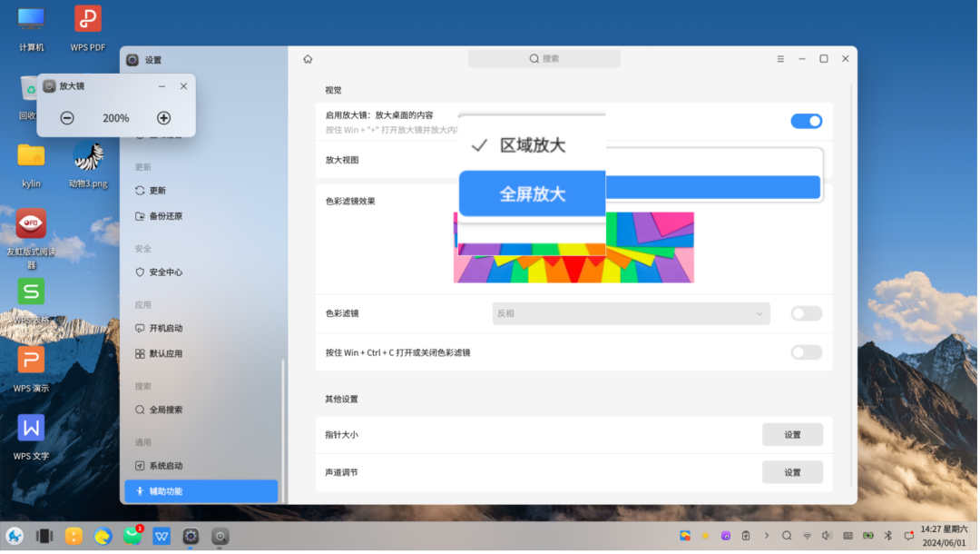This screenshot has height=554, width=980.
Task: Open WPS PDF desktop icon
Action: click(x=87, y=29)
